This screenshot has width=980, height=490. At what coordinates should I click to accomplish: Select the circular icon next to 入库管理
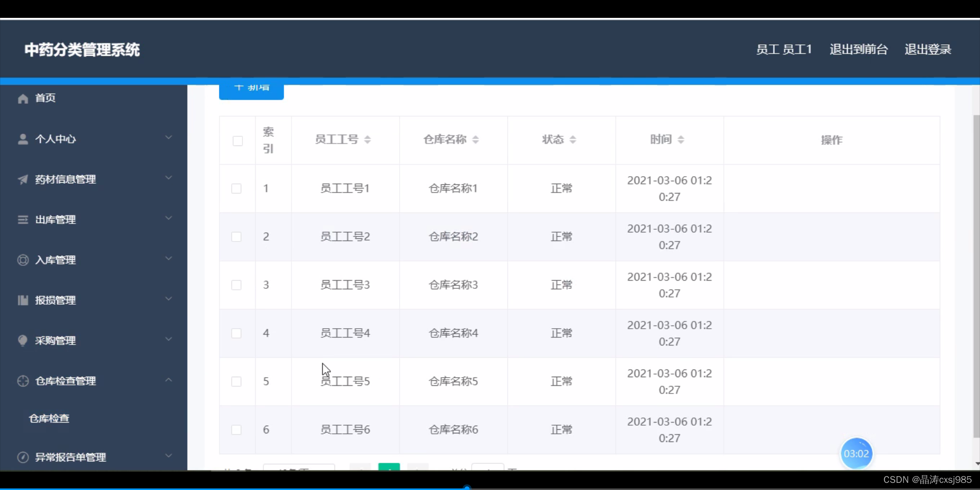(x=22, y=260)
